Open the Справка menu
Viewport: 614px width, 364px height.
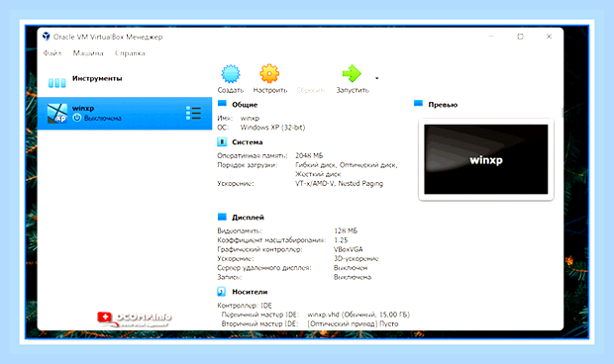coord(130,53)
